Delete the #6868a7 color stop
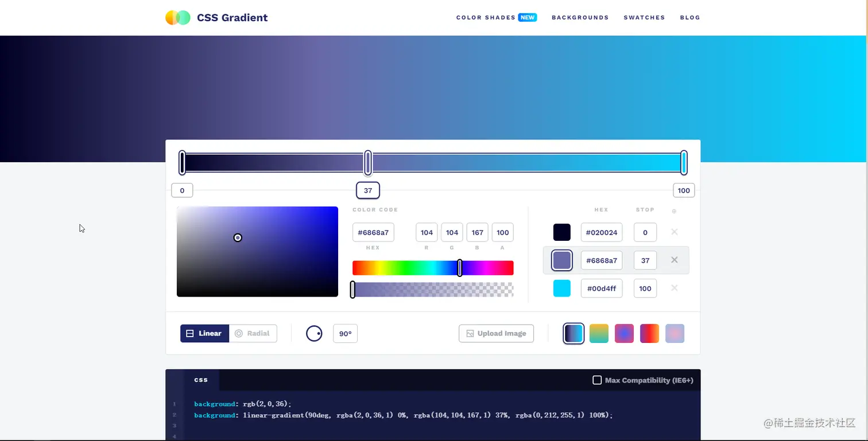This screenshot has width=868, height=441. point(675,260)
